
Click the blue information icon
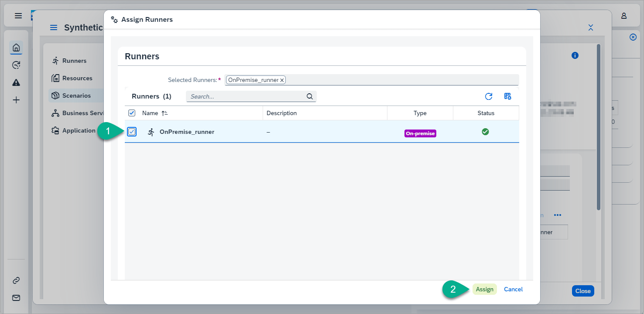click(575, 55)
